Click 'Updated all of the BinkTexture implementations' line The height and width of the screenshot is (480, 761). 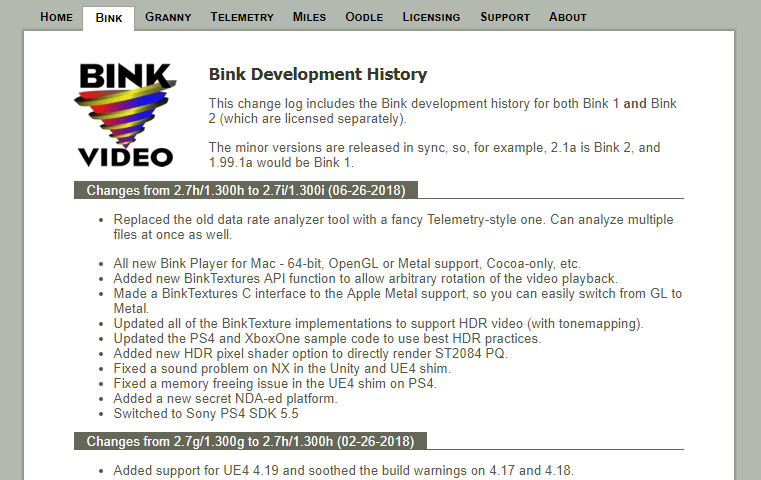(378, 324)
